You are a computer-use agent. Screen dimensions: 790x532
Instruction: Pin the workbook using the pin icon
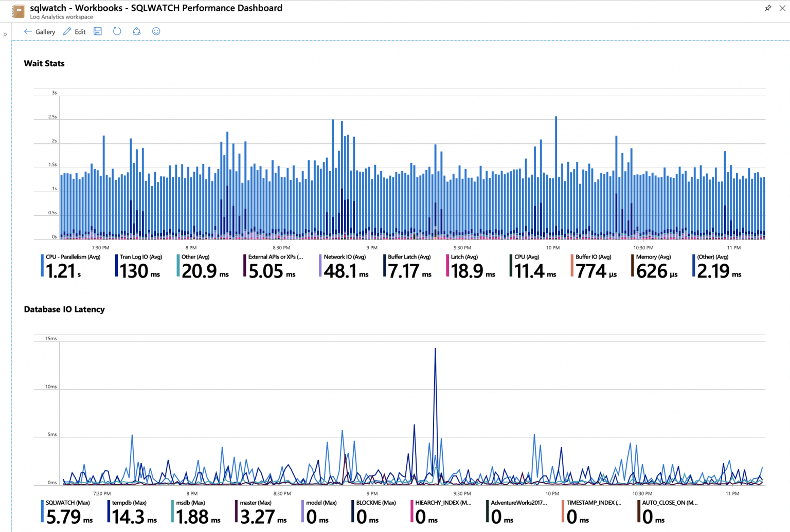768,8
